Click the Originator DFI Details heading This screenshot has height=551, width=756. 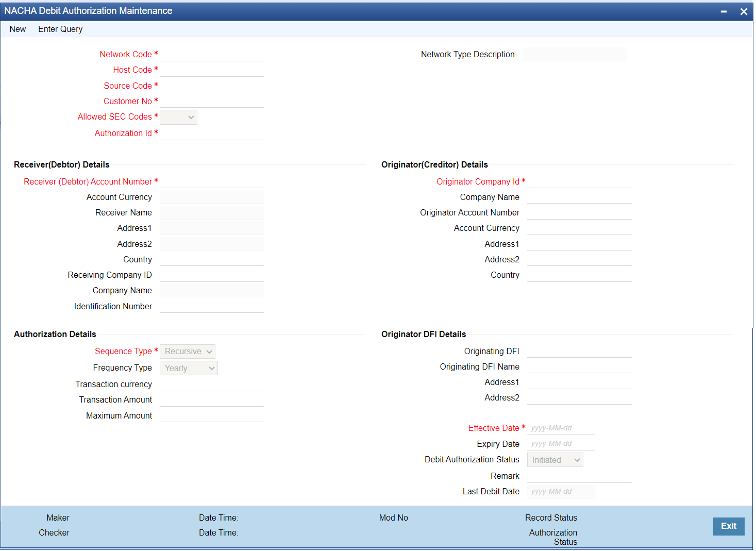click(424, 335)
